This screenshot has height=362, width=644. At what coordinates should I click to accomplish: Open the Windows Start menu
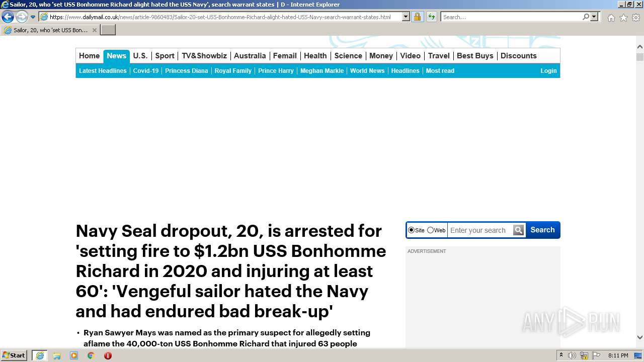(14, 355)
